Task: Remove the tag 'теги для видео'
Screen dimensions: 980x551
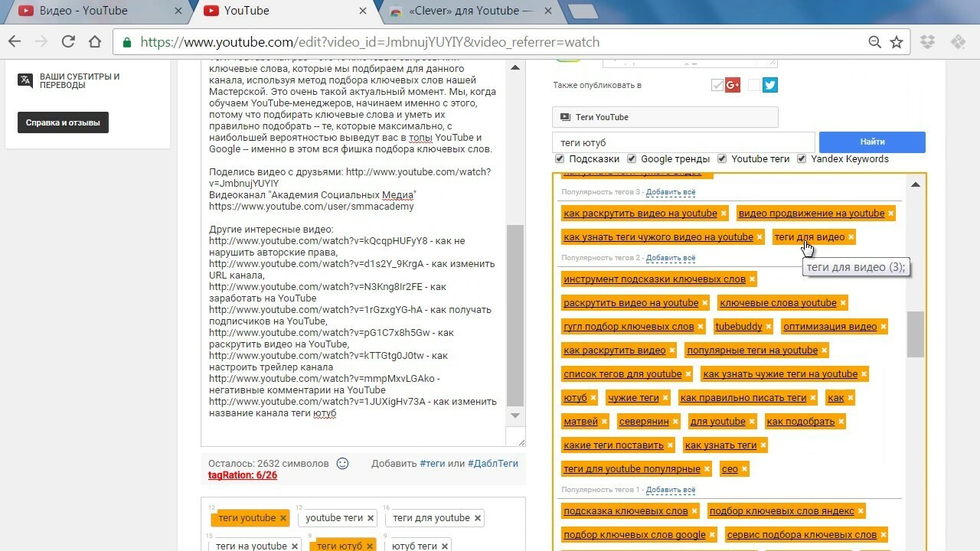Action: pyautogui.click(x=851, y=237)
